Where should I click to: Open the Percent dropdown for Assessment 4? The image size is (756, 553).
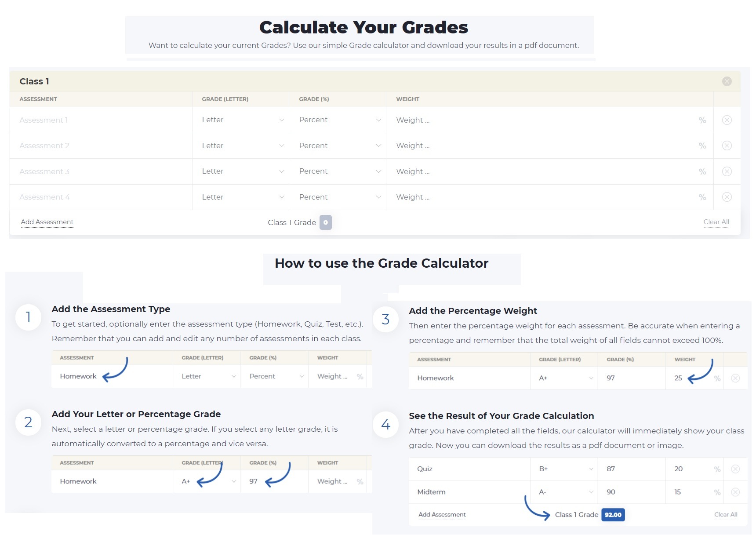click(x=338, y=197)
